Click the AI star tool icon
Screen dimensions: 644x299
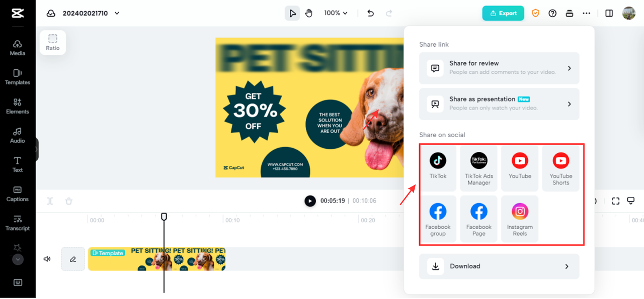click(18, 248)
